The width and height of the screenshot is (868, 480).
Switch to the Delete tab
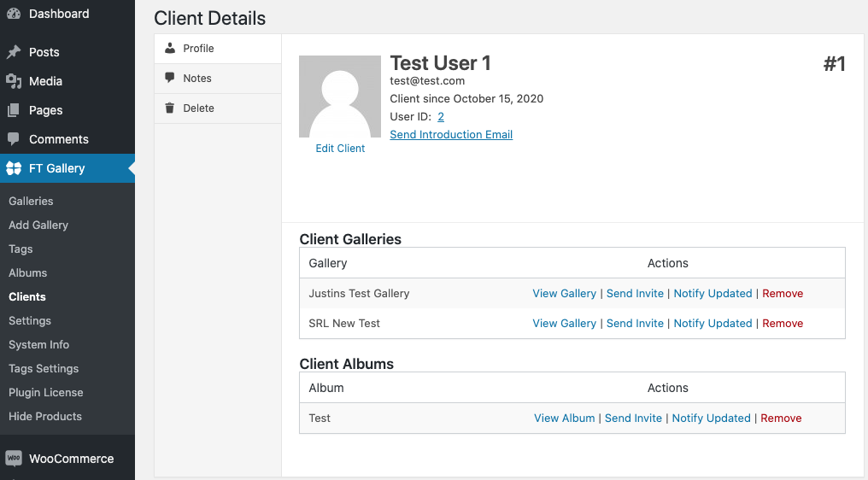[x=218, y=108]
